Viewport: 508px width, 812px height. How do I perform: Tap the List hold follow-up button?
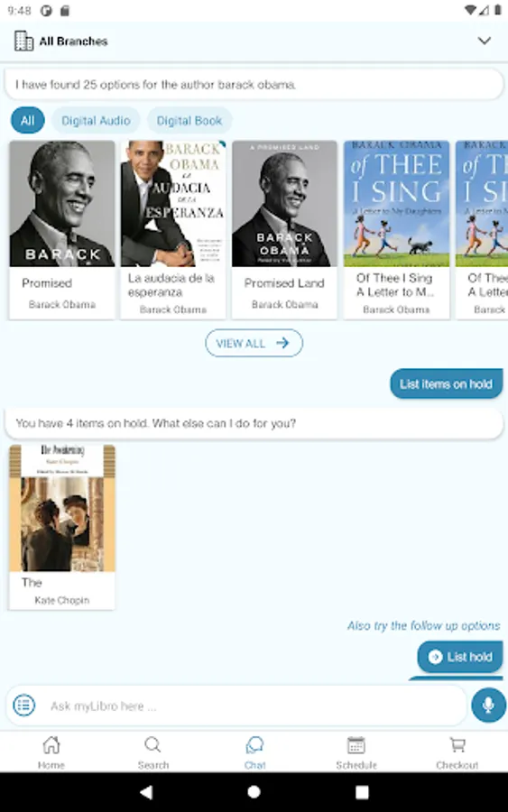(460, 657)
